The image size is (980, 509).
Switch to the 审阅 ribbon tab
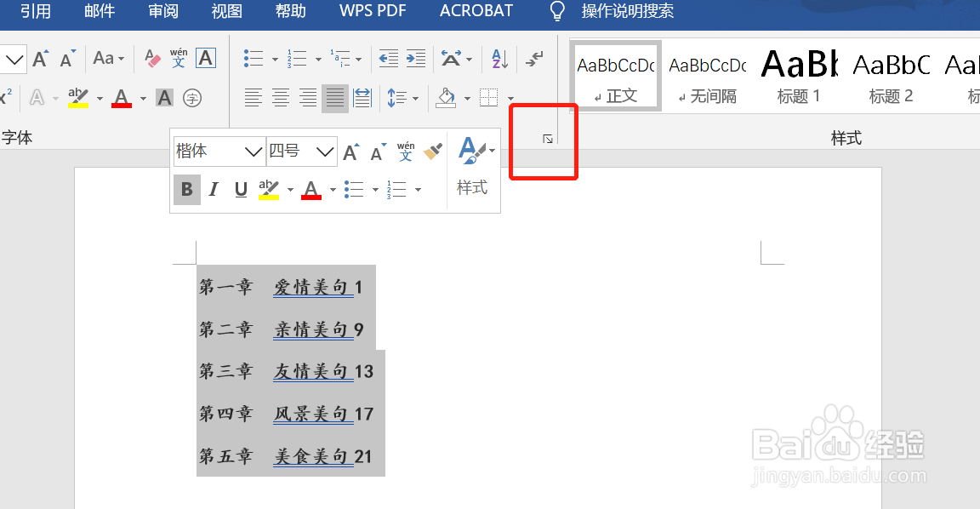(x=162, y=11)
